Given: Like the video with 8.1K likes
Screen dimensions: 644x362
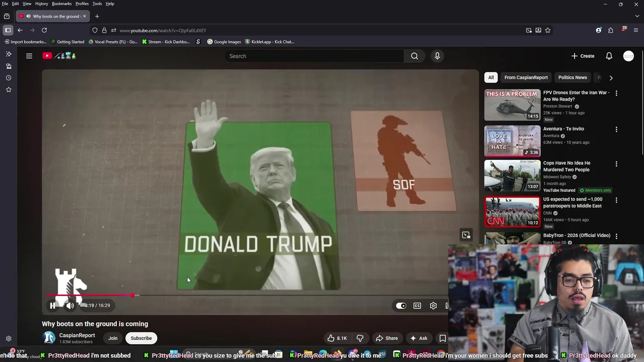Looking at the screenshot, I should [337, 338].
